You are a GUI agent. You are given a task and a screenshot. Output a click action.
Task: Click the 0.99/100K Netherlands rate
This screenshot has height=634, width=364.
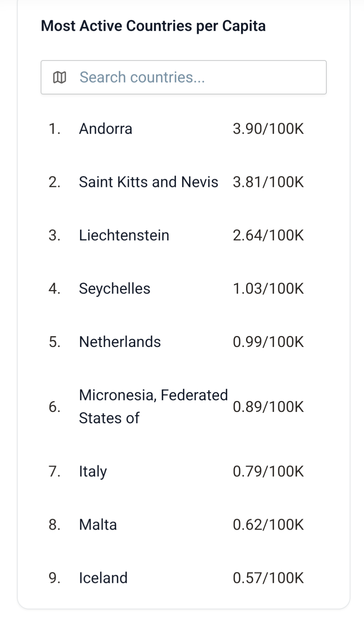268,342
